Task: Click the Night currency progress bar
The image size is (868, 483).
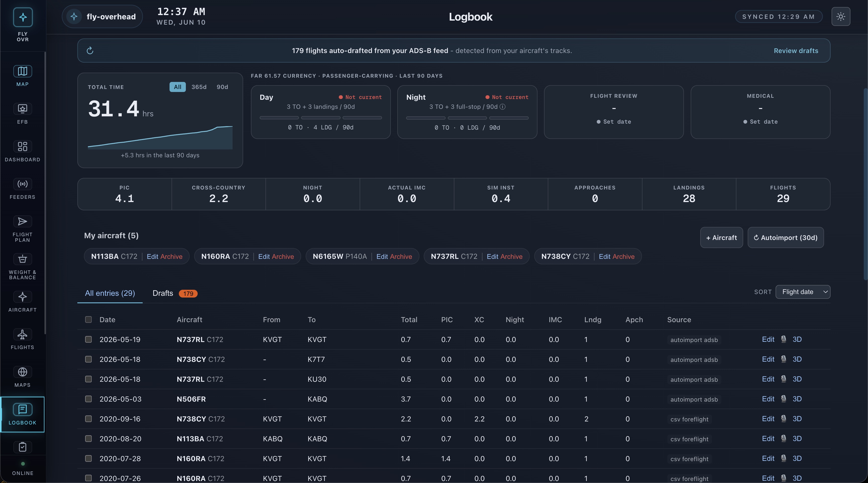Action: 467,118
